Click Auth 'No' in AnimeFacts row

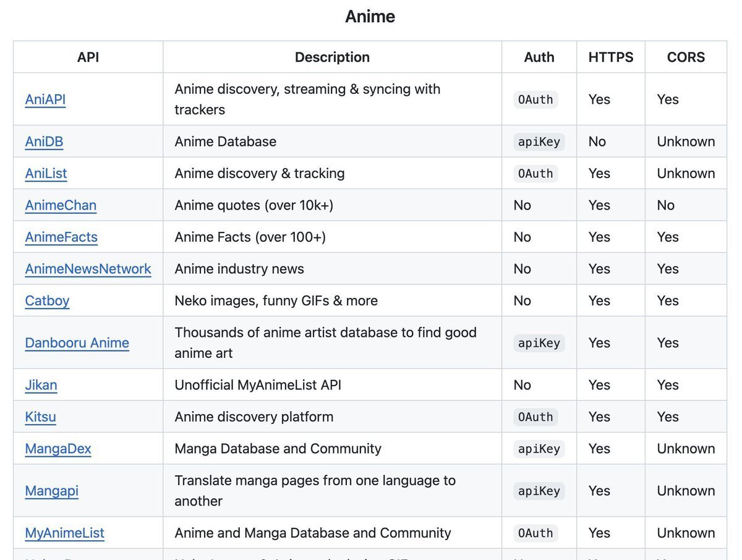pos(522,237)
